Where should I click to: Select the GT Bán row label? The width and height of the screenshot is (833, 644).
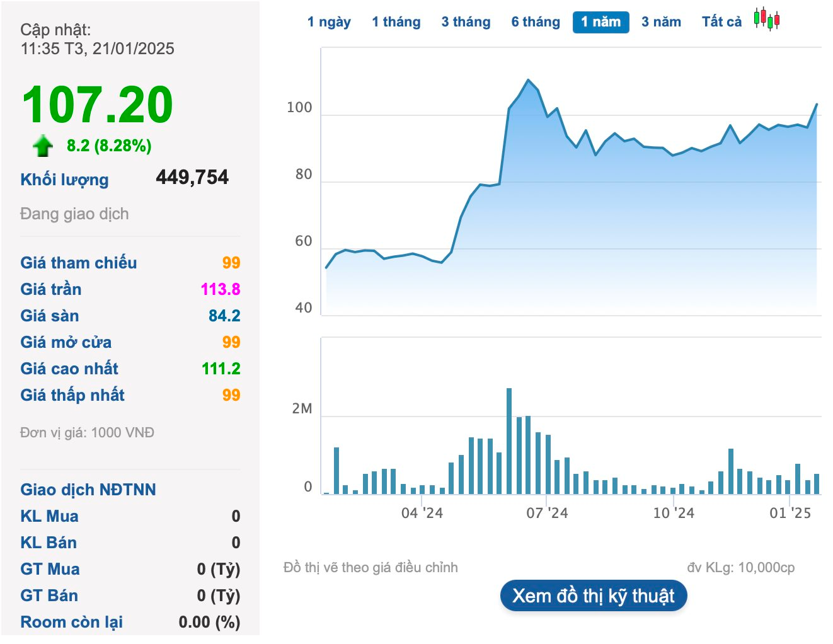[49, 595]
